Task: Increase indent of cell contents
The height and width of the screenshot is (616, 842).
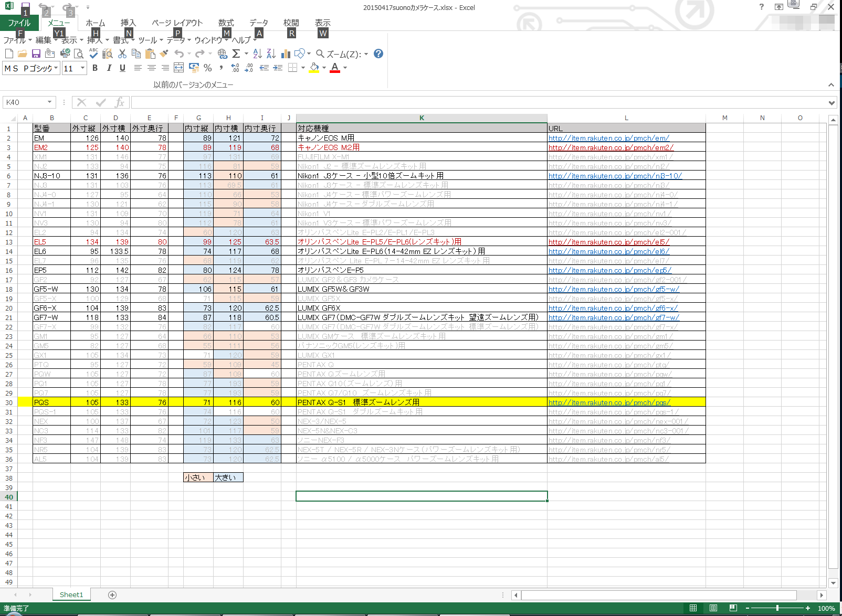Action: pos(278,68)
